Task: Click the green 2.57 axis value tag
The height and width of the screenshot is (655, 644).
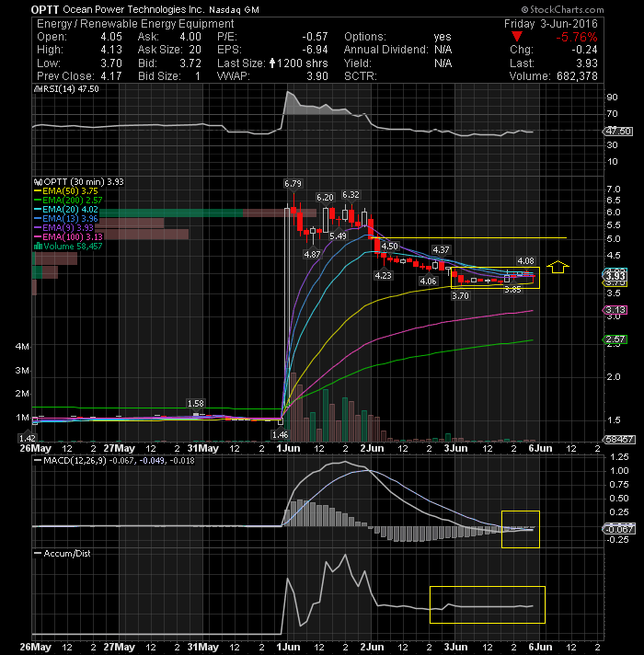Action: tap(615, 339)
